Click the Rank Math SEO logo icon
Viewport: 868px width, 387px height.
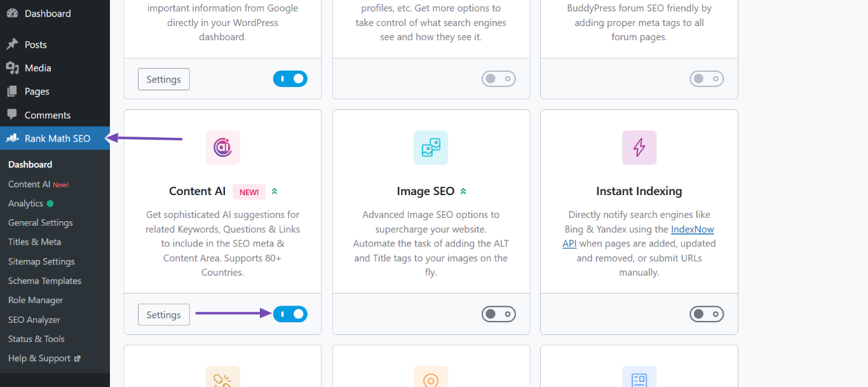[x=12, y=138]
